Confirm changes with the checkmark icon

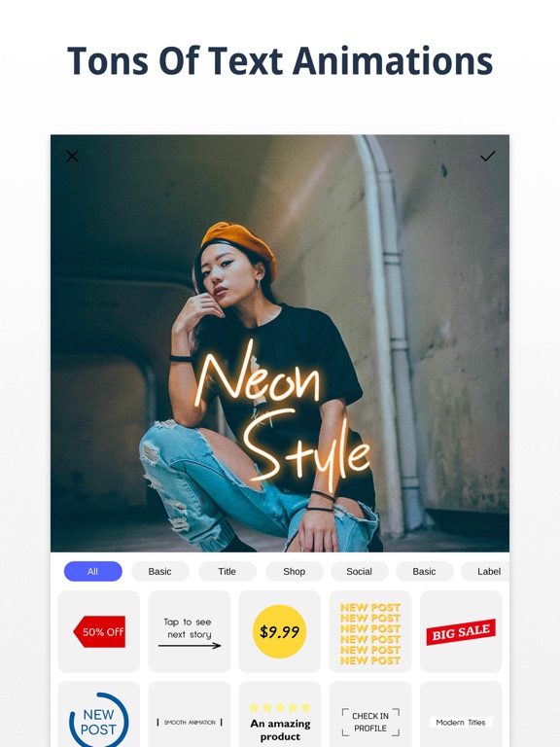tap(488, 157)
